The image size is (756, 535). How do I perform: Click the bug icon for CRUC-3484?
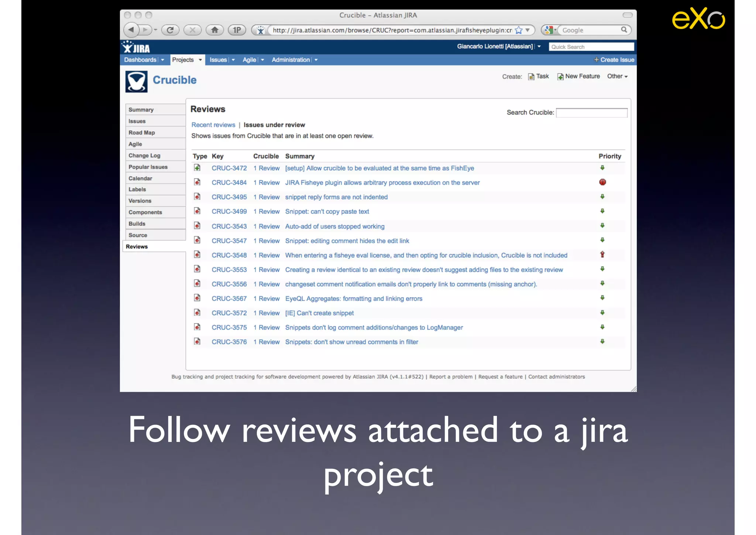coord(197,182)
